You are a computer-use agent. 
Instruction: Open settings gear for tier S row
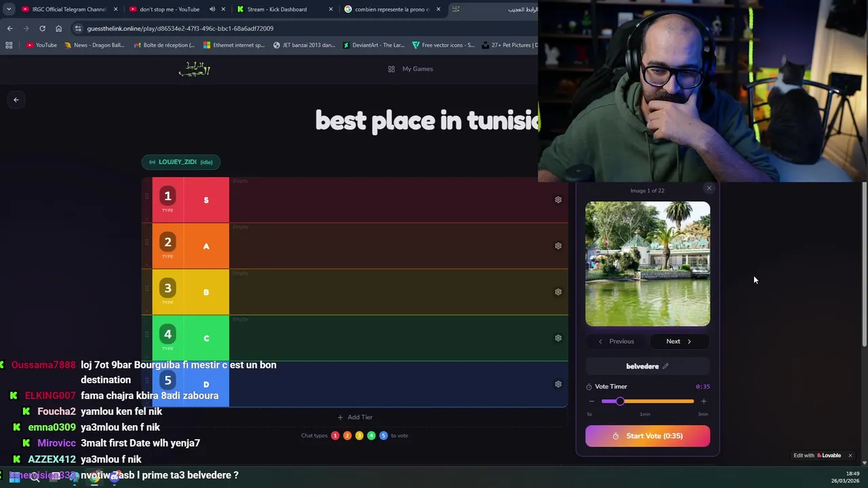(x=558, y=200)
